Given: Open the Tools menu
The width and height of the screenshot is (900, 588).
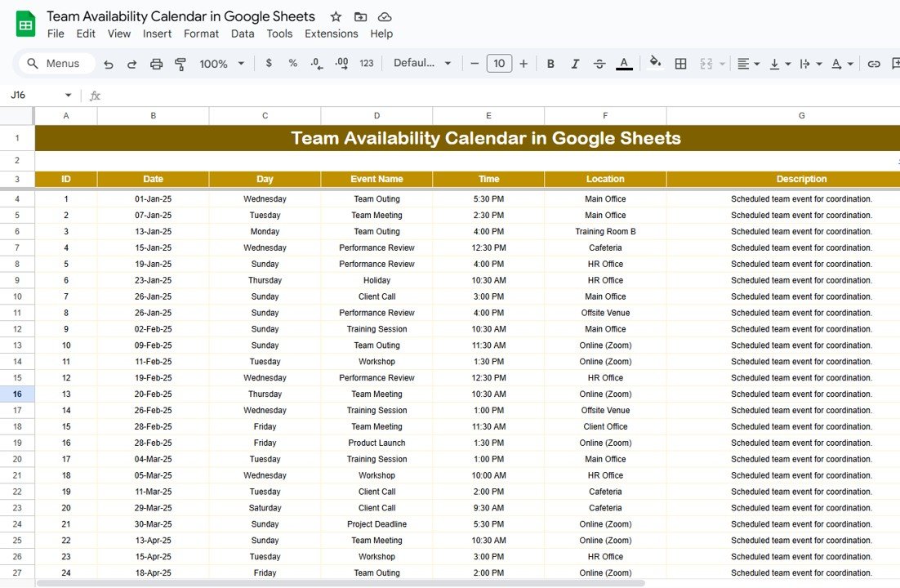Looking at the screenshot, I should pos(279,33).
